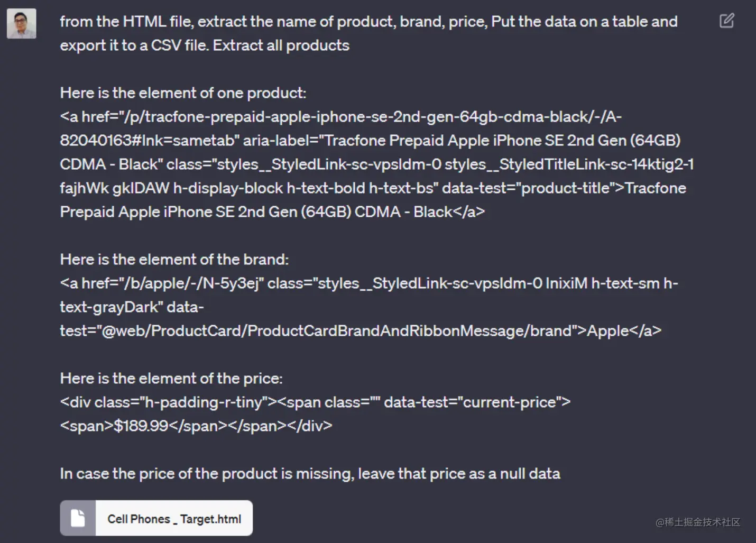
Task: Click the href '/p/tracfone-prepaid-apple-iphone' line
Action: tap(340, 117)
